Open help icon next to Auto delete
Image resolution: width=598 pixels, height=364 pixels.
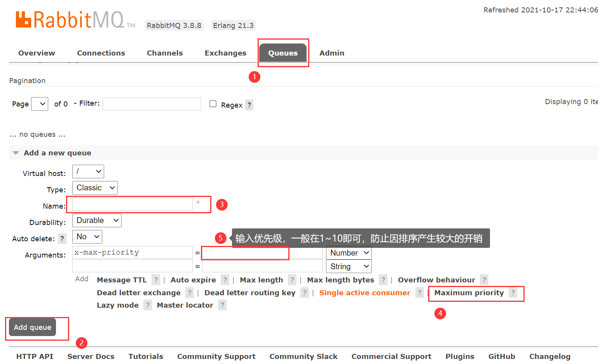62,239
